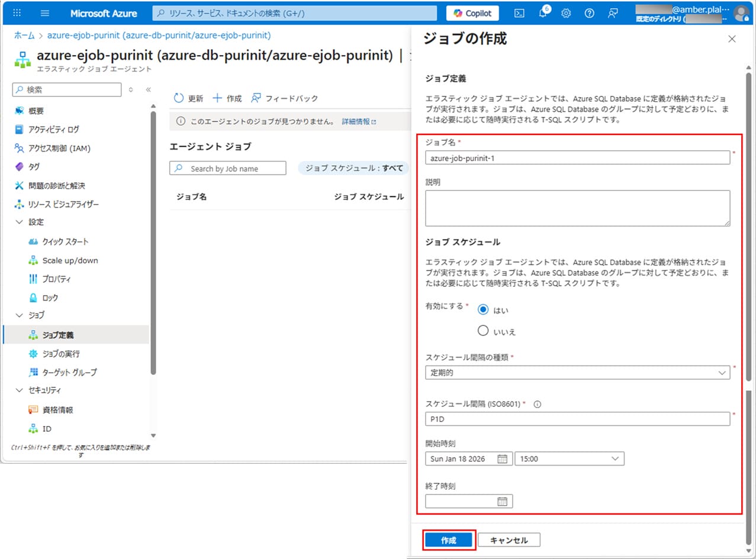Open ターゲット グループ in sidebar menu
Screen dimensions: 756x559
click(69, 373)
